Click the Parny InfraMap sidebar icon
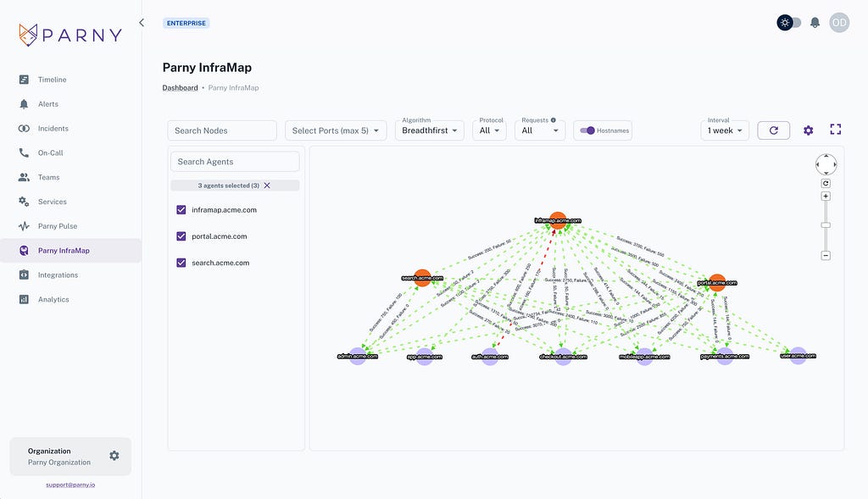 tap(24, 251)
